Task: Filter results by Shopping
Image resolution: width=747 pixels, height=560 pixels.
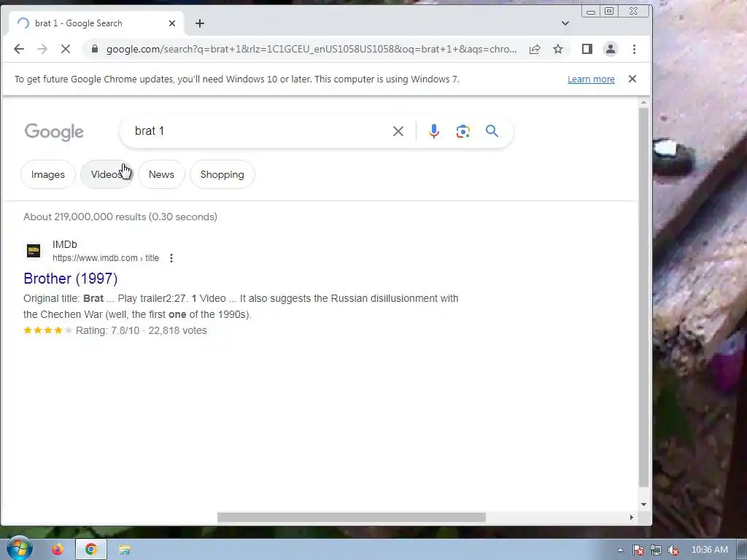Action: pos(222,174)
